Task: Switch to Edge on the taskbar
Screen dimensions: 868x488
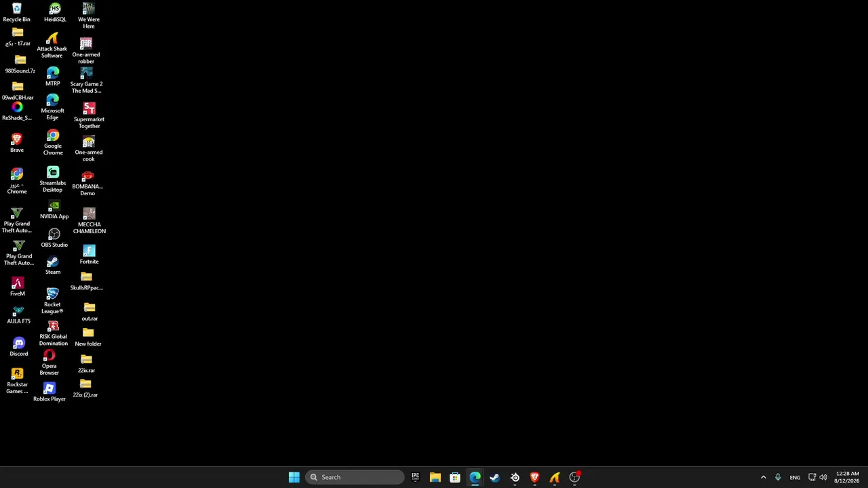Action: tap(475, 477)
